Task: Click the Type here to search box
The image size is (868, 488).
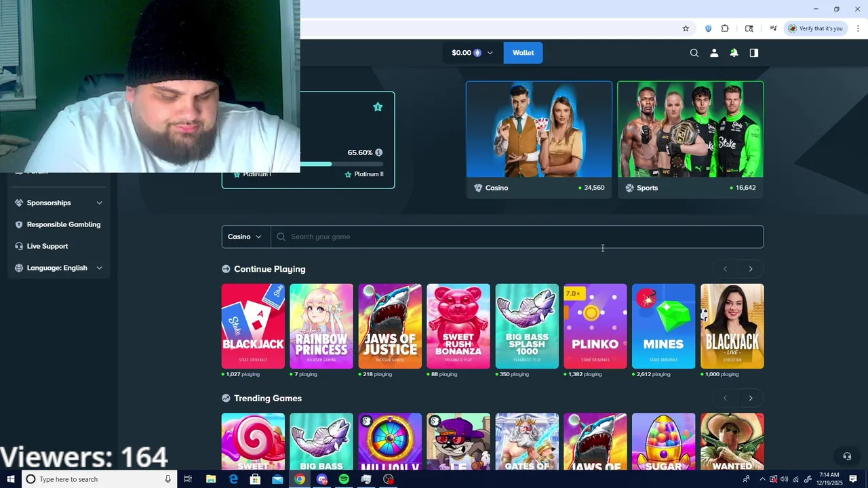Action: tap(100, 479)
